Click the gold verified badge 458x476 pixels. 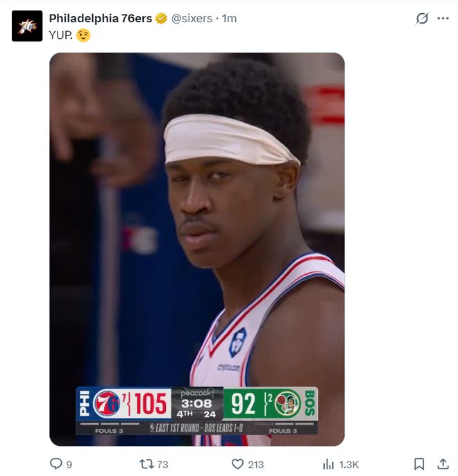(x=161, y=19)
